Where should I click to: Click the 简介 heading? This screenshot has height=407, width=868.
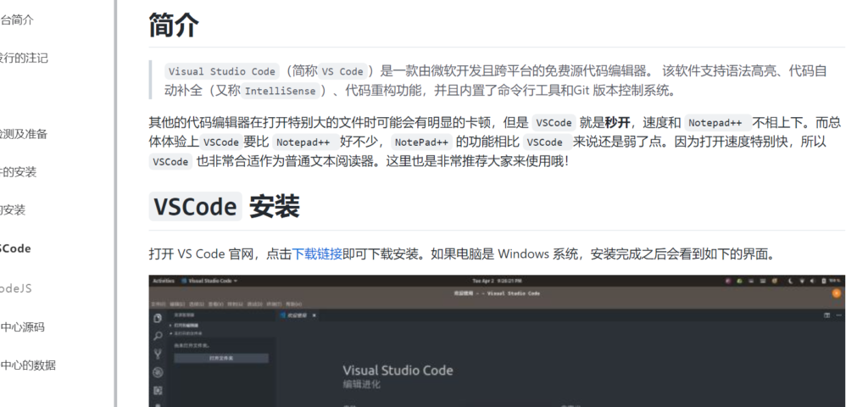tap(174, 25)
